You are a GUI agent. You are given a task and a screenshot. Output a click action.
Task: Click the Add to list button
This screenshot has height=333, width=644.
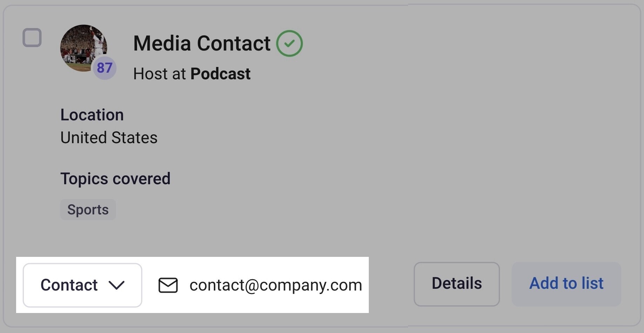(566, 284)
